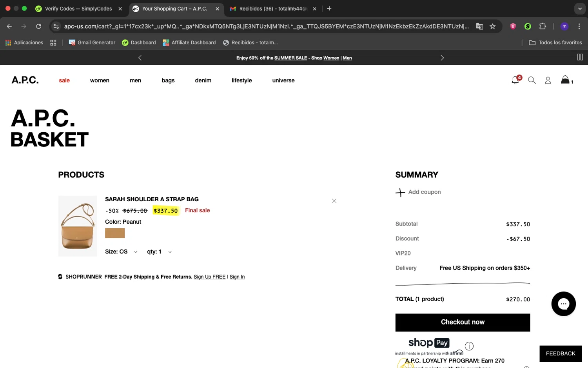The width and height of the screenshot is (588, 368).
Task: Reload the page
Action: pos(38,26)
